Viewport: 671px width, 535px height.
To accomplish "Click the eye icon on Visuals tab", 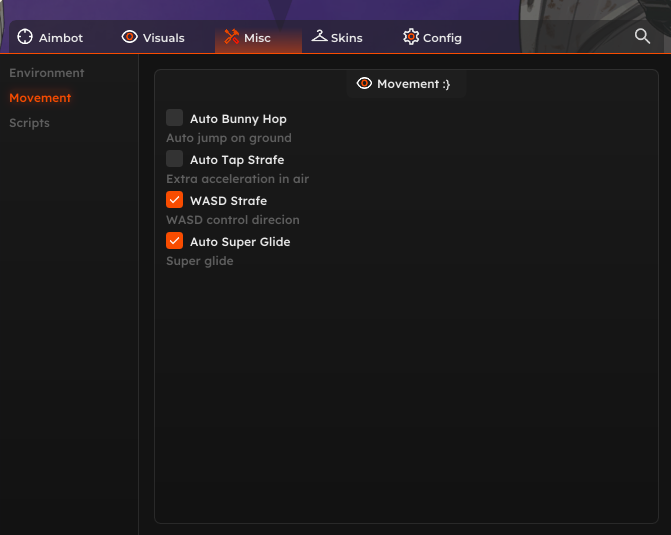I will tap(130, 37).
